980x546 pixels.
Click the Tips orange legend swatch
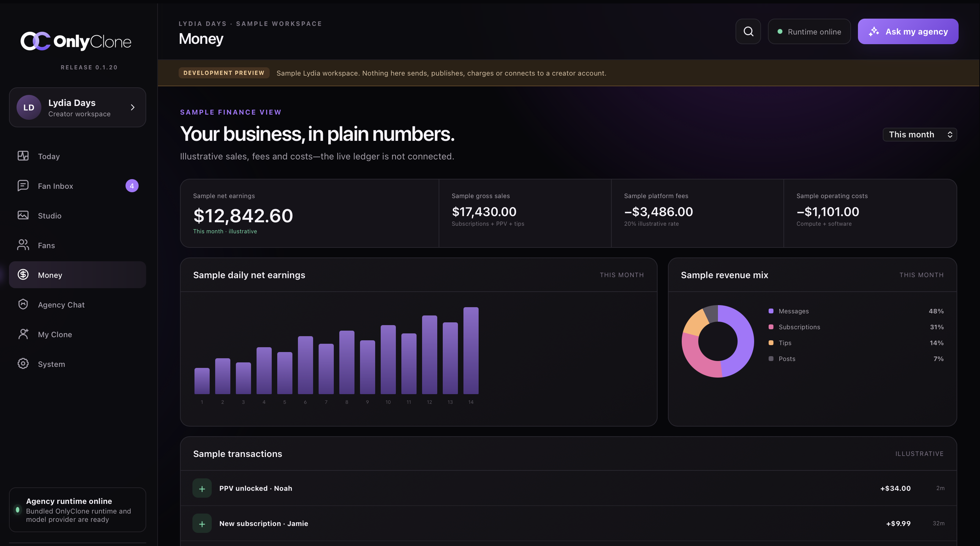(x=771, y=343)
